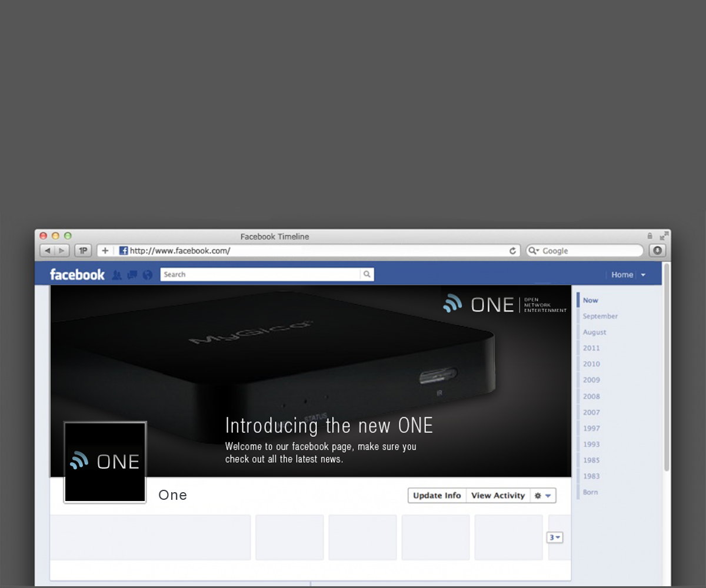Jump to Born on the timeline
Screen dimensions: 706x588
point(590,492)
